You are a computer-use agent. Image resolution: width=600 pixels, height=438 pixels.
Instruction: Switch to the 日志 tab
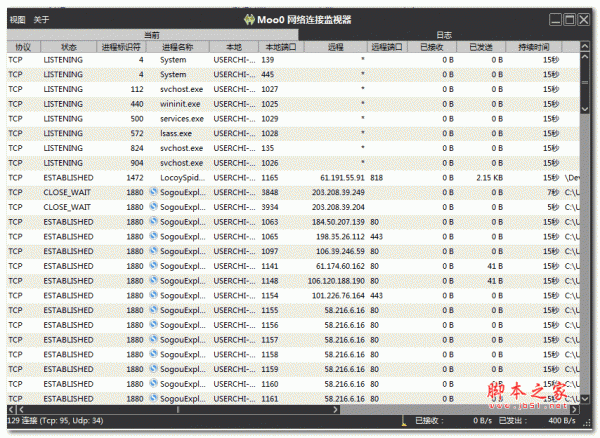[444, 35]
